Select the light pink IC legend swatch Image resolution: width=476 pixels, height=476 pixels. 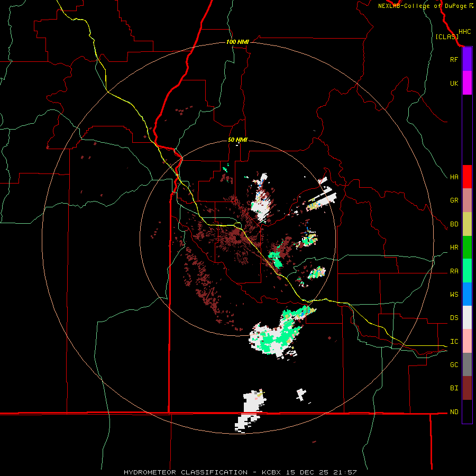tap(467, 341)
